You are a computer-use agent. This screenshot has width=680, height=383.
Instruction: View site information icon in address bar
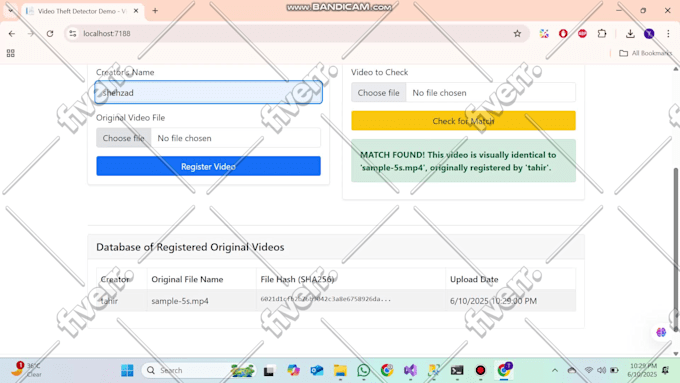pyautogui.click(x=73, y=33)
